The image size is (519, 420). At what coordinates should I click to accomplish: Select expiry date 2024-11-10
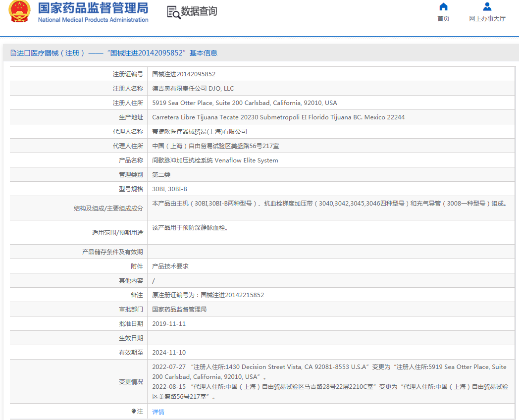tap(169, 353)
